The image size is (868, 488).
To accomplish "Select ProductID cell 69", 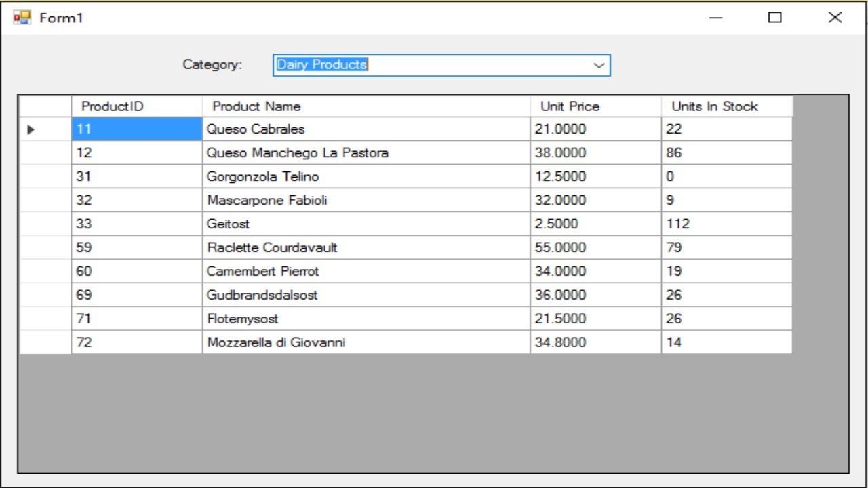I will point(137,295).
